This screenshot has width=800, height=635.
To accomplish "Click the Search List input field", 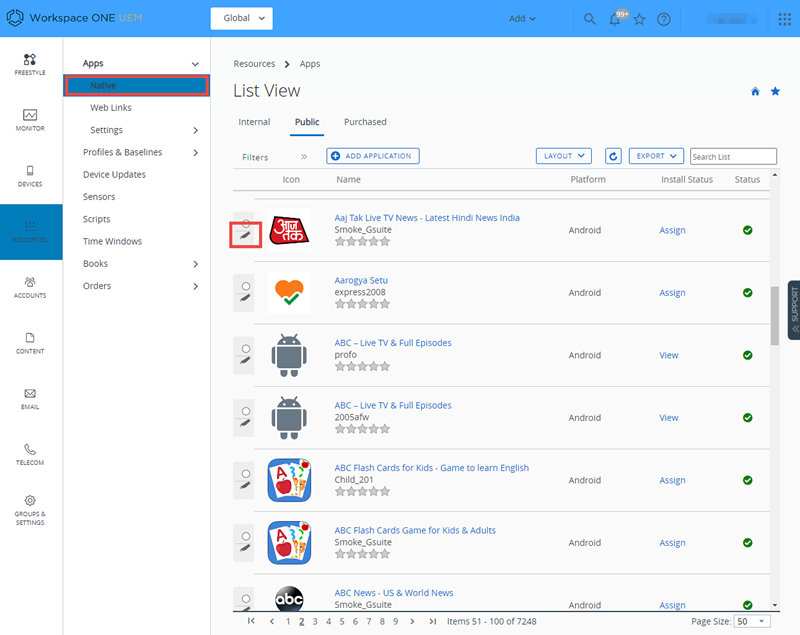I will click(733, 156).
